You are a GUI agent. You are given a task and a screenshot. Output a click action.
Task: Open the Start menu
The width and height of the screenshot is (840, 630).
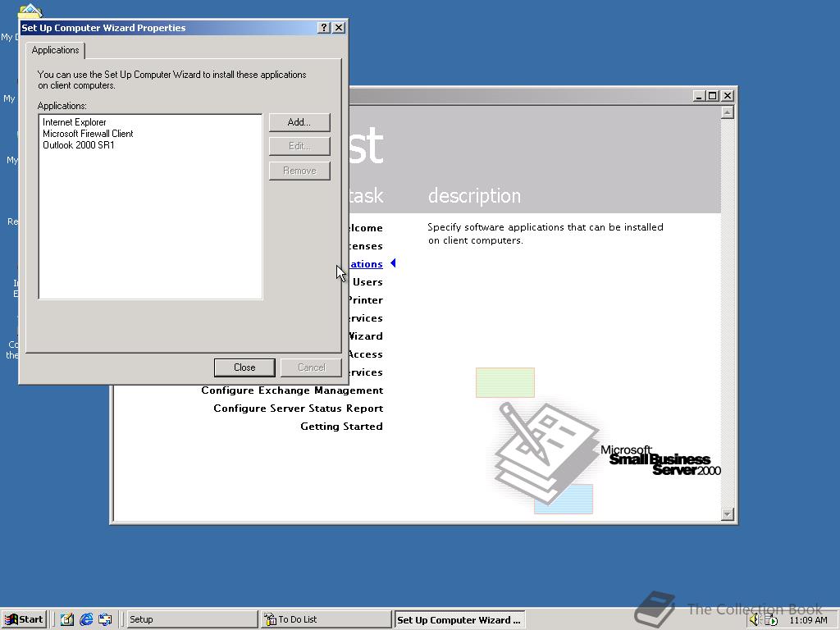(x=24, y=619)
